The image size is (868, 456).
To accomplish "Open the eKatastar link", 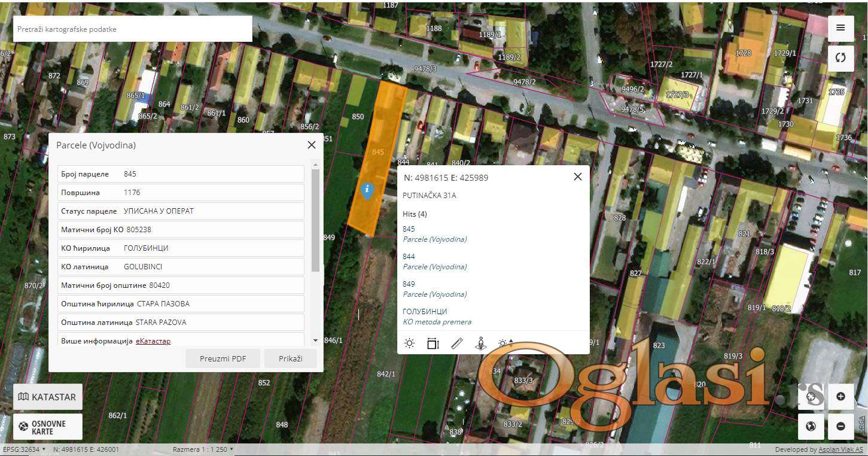I will click(153, 341).
